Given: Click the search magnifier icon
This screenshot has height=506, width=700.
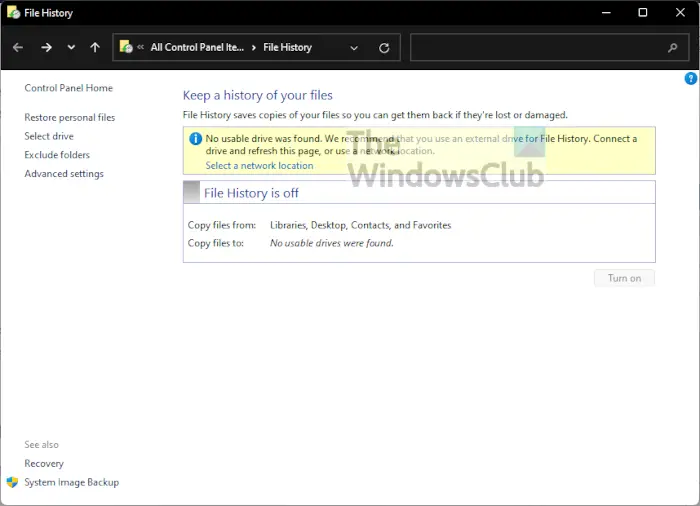Looking at the screenshot, I should tap(673, 47).
